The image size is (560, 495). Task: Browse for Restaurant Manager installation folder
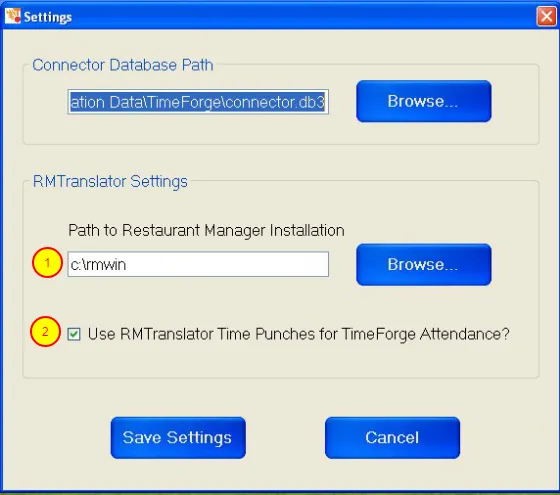point(424,265)
